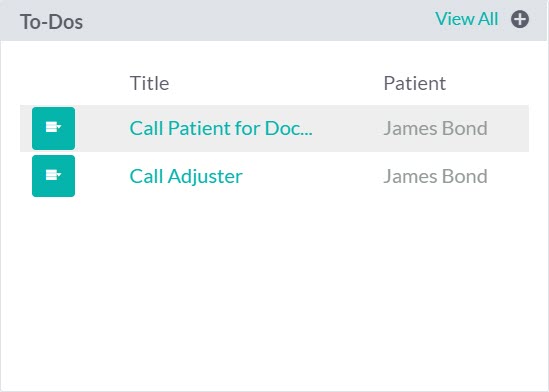Select James Bond in the Call Patient row
Viewport: 549px width, 392px height.
435,128
